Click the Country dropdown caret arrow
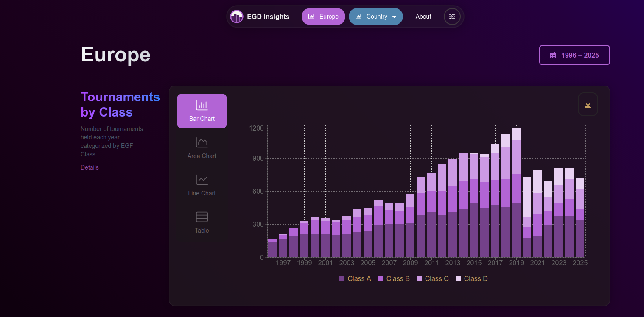The image size is (644, 317). 394,17
